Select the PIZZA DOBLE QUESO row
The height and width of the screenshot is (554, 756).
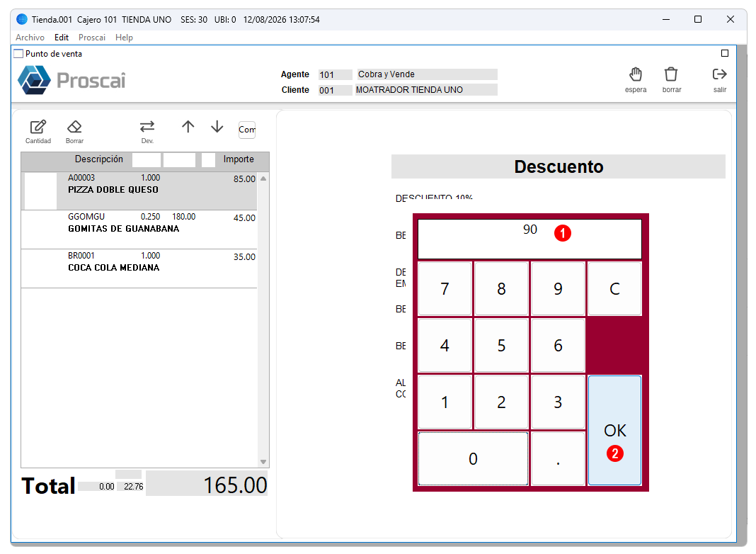tap(139, 191)
